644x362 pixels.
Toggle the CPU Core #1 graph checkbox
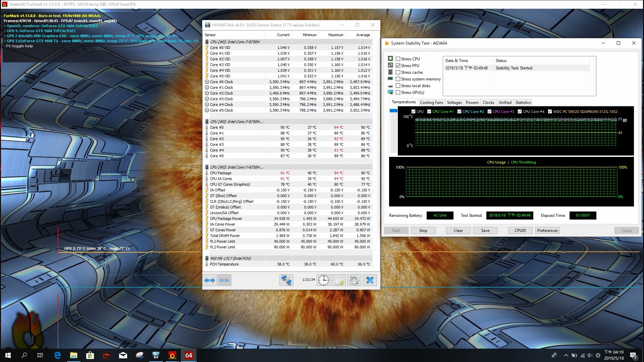click(x=429, y=112)
